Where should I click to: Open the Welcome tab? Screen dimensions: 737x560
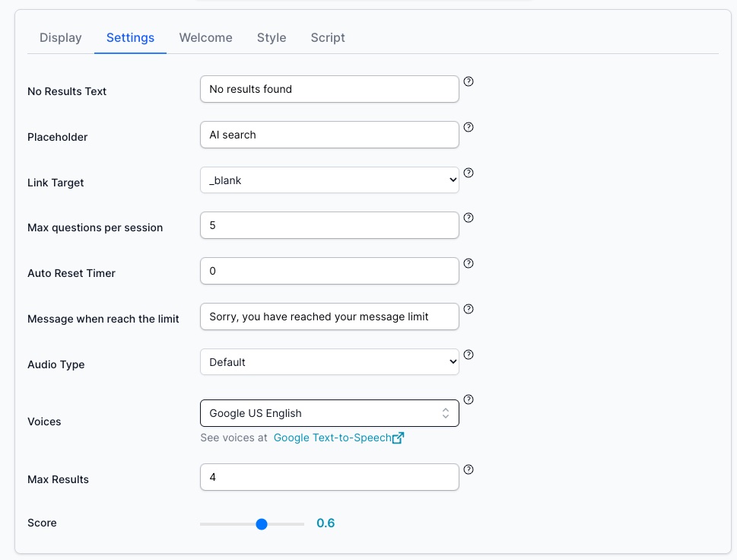pos(205,37)
